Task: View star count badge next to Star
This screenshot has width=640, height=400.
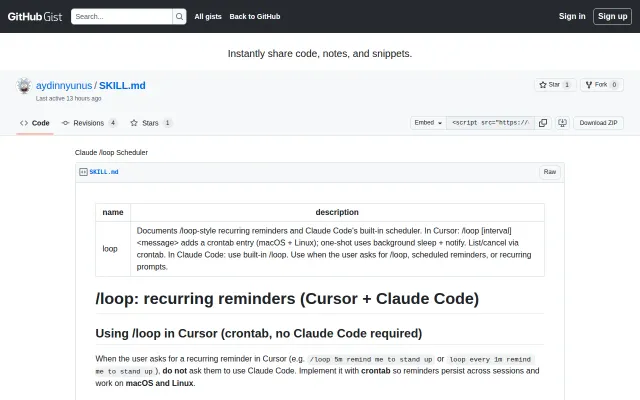Action: coord(567,85)
